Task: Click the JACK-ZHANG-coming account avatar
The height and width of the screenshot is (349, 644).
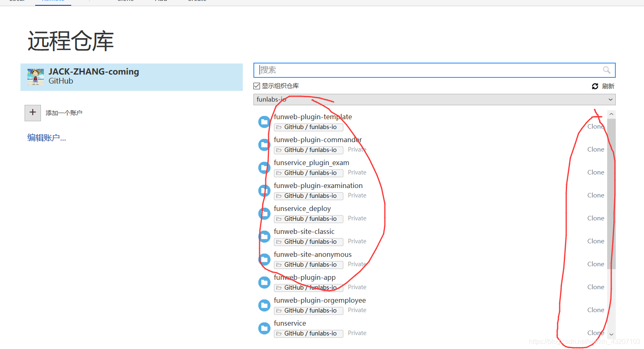Action: [x=36, y=77]
